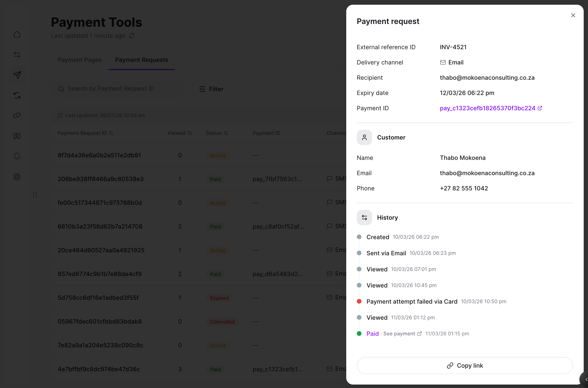Screen dimensions: 588x388
Task: Open the circular refunds icon in sidebar
Action: (x=17, y=95)
